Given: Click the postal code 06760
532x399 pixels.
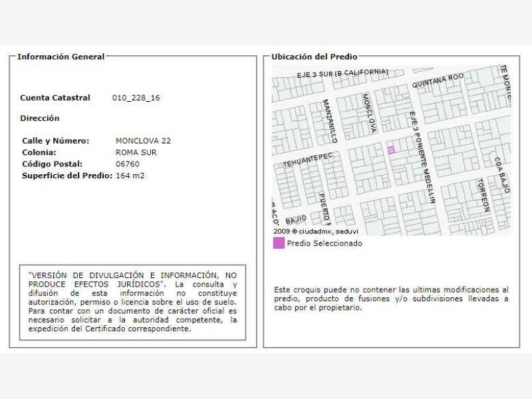Looking at the screenshot, I should coord(128,164).
